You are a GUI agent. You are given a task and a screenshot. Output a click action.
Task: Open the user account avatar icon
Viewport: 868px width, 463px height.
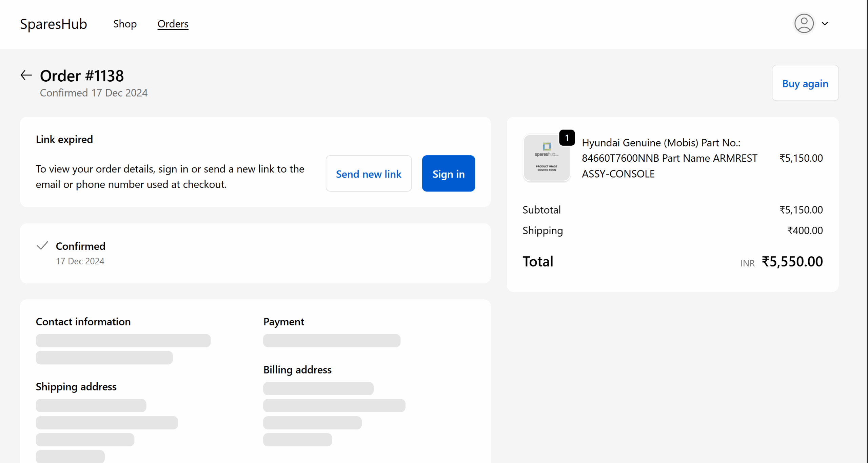click(x=804, y=23)
